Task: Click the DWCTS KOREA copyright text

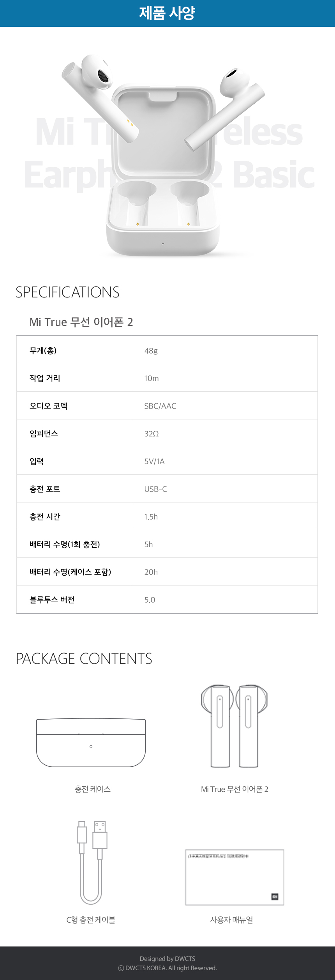Action: click(x=167, y=968)
